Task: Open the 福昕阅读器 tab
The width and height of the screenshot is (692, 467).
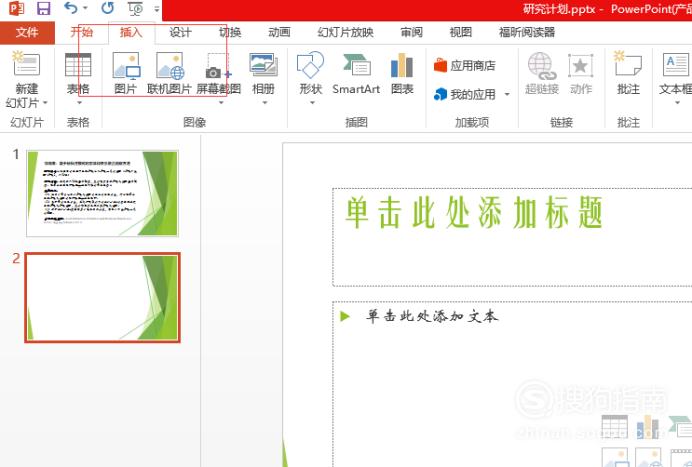Action: point(527,32)
